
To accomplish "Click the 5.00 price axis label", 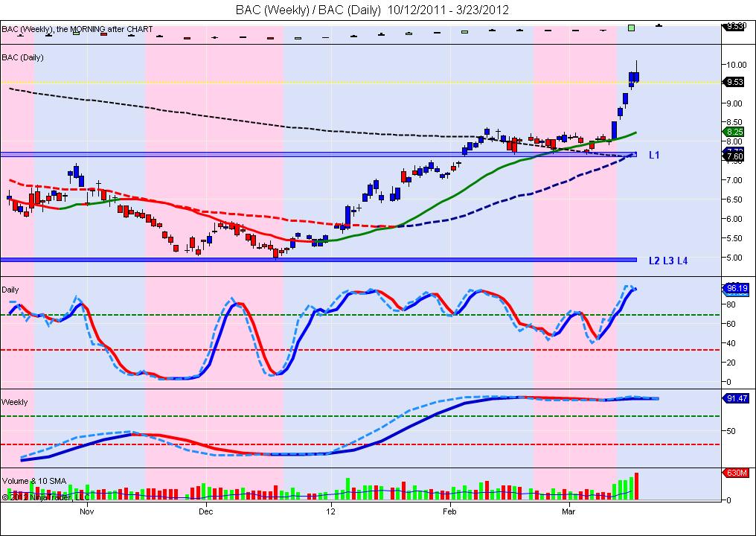I will click(x=734, y=258).
